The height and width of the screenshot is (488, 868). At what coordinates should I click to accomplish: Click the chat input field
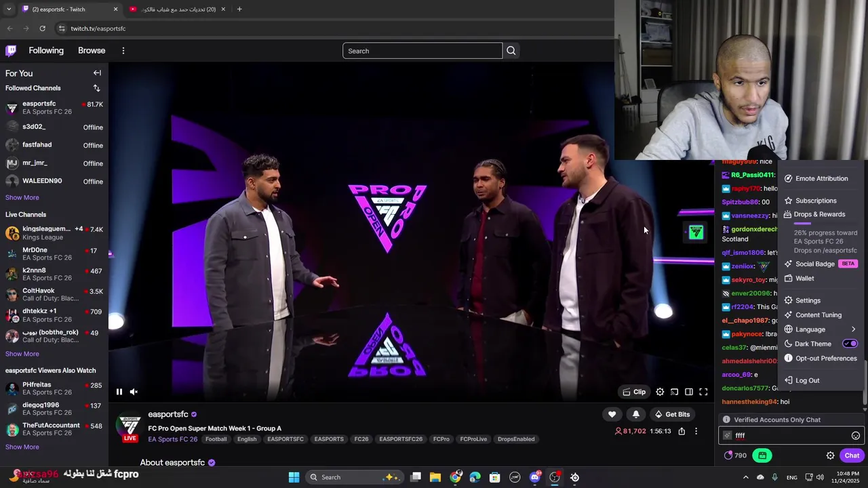[x=790, y=436]
